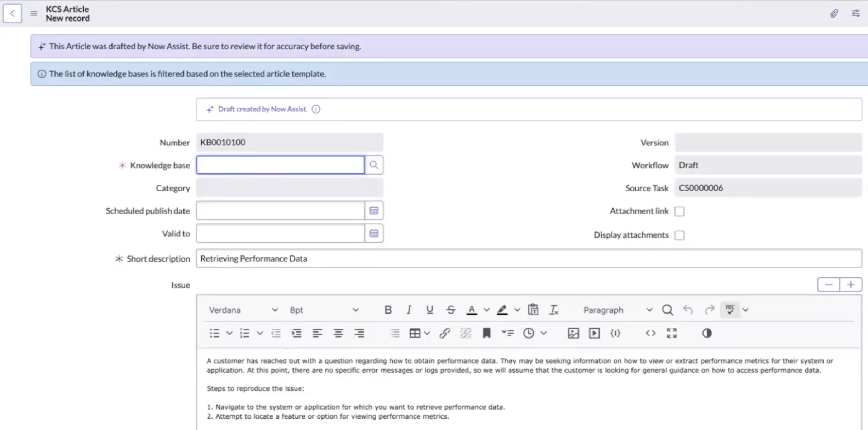The image size is (868, 430).
Task: Click the Source Task field CS0000006
Action: [x=768, y=188]
